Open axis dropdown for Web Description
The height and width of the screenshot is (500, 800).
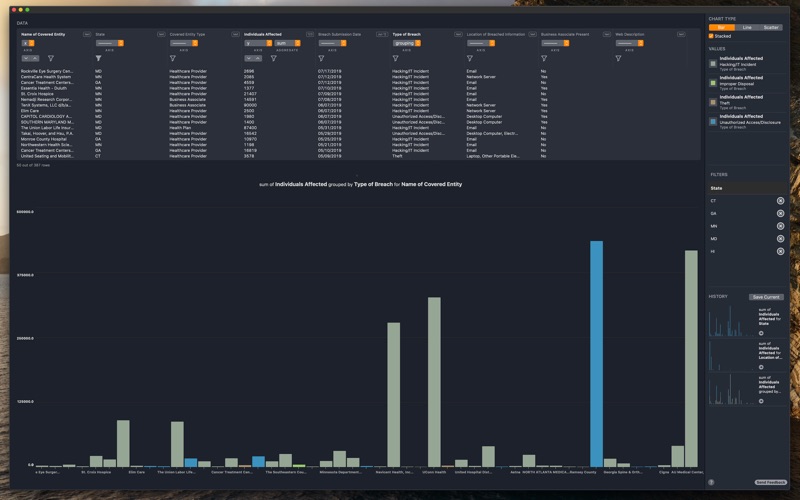629,43
